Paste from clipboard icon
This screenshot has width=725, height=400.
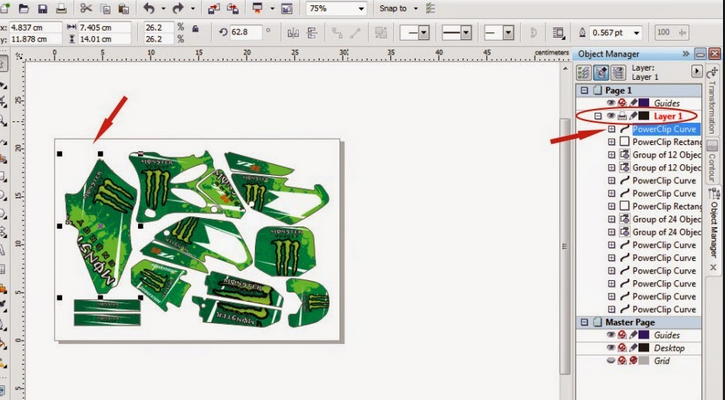point(123,8)
